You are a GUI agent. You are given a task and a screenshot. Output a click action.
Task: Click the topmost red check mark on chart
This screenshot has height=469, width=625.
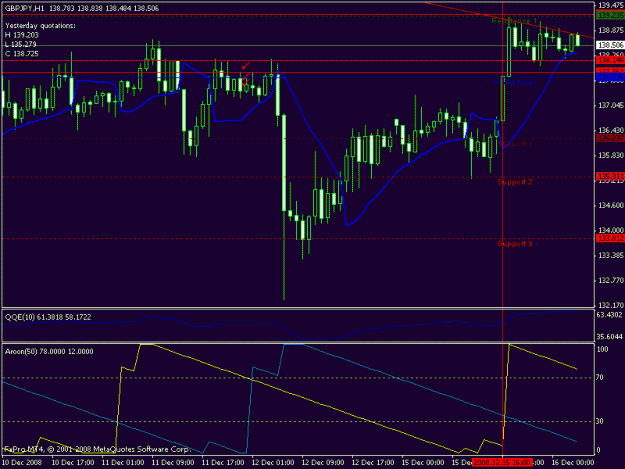[246, 65]
